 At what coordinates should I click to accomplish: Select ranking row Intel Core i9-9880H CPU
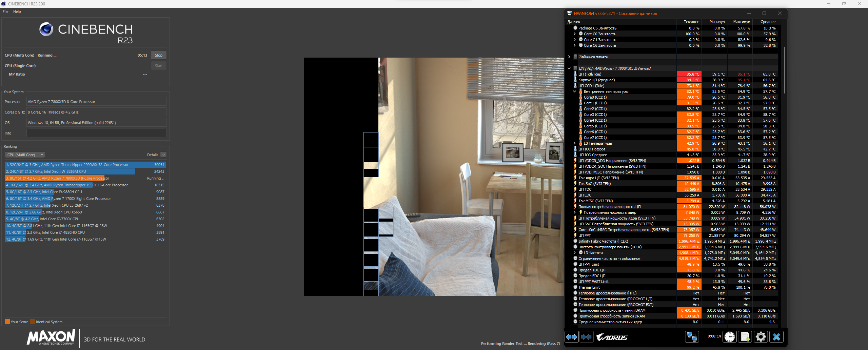(x=85, y=192)
